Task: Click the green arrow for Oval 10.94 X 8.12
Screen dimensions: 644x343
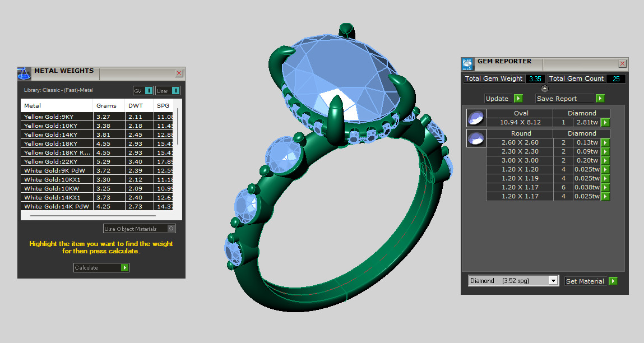Action: click(x=605, y=122)
